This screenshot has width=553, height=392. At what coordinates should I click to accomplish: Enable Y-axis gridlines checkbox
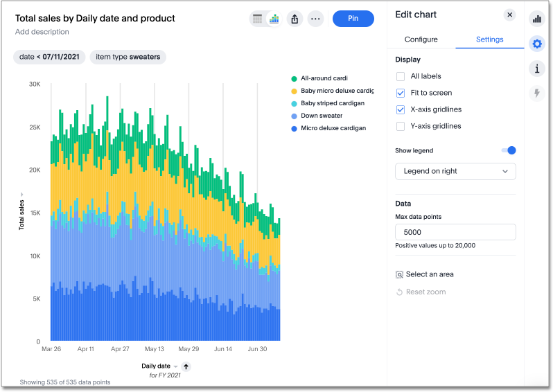401,126
